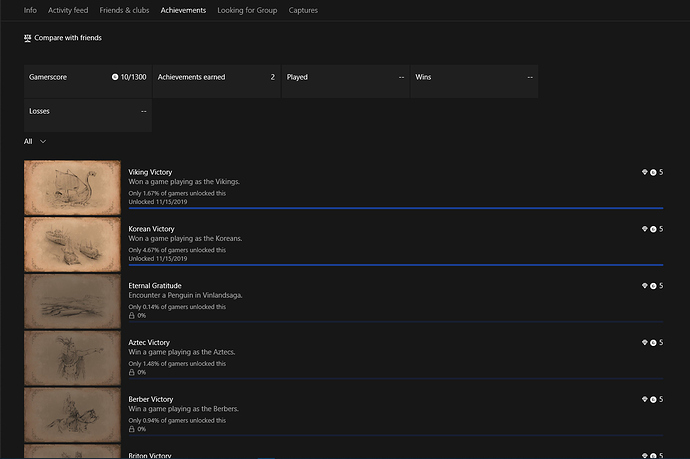Viewport: 690px width, 459px height.
Task: Click 'Only 0.94% of gamers unlocked this'
Action: pos(177,420)
